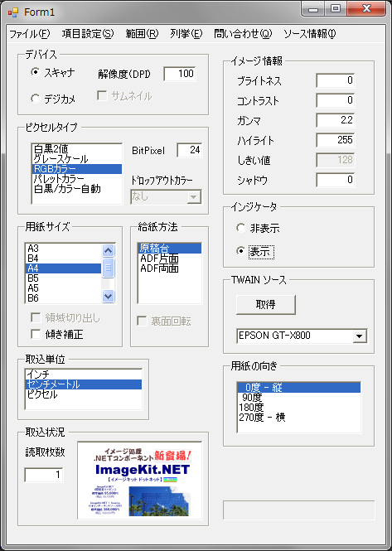Click the 解像度(DPI) input field
The height and width of the screenshot is (551, 392).
click(x=180, y=74)
